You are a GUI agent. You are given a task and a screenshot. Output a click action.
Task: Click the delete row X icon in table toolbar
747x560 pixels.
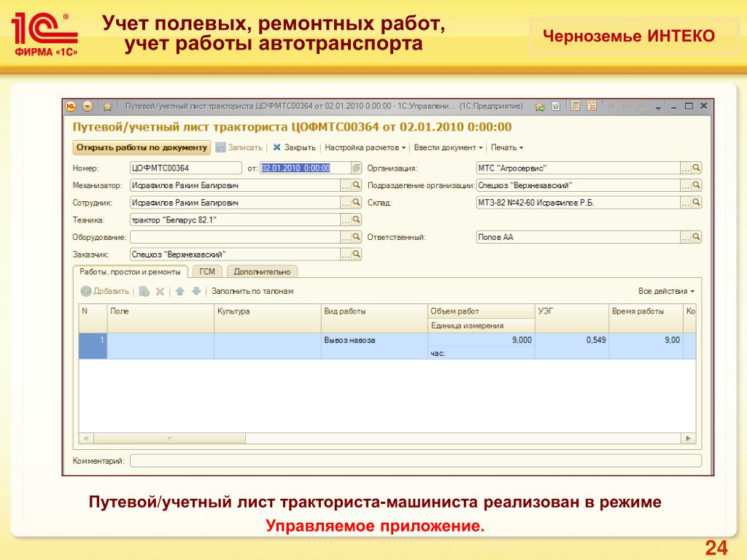(x=160, y=291)
